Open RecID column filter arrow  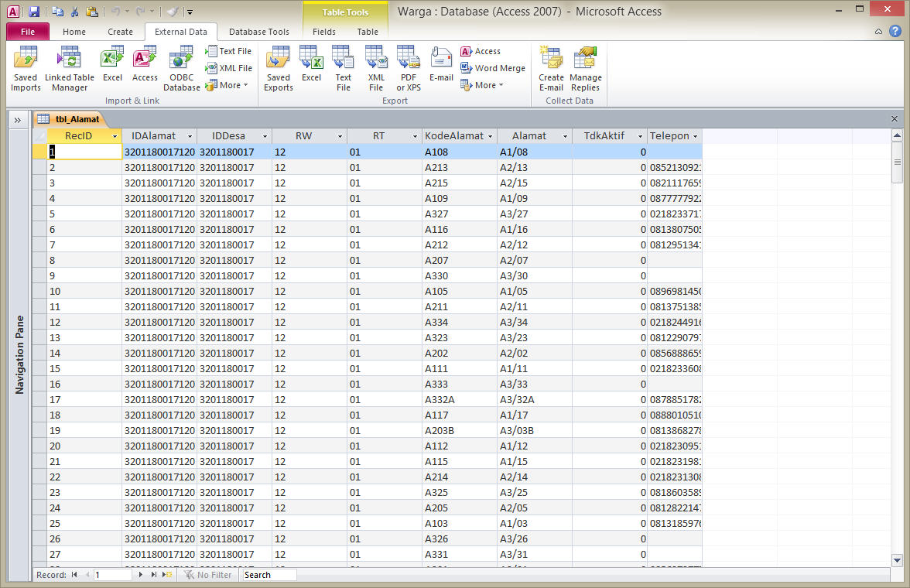[115, 136]
